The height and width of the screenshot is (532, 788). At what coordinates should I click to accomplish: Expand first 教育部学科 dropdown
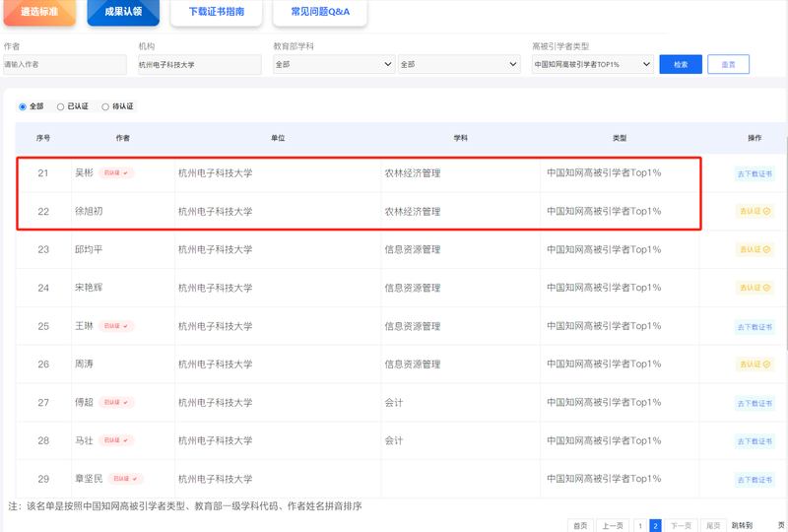click(334, 64)
